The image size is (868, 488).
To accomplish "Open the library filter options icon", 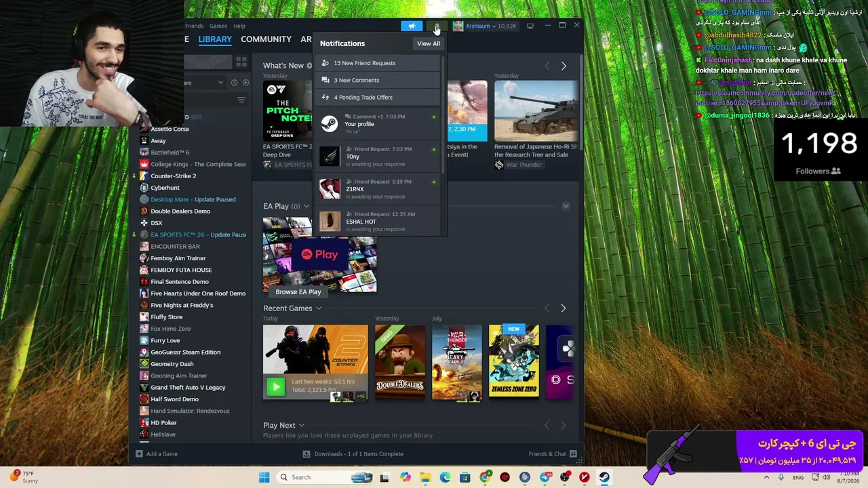I will [x=241, y=100].
